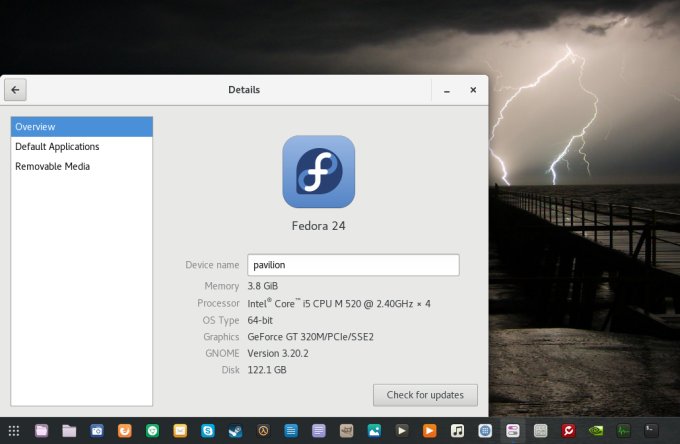The width and height of the screenshot is (680, 444).
Task: Open the purple stacked-folders dock icon
Action: 42,431
